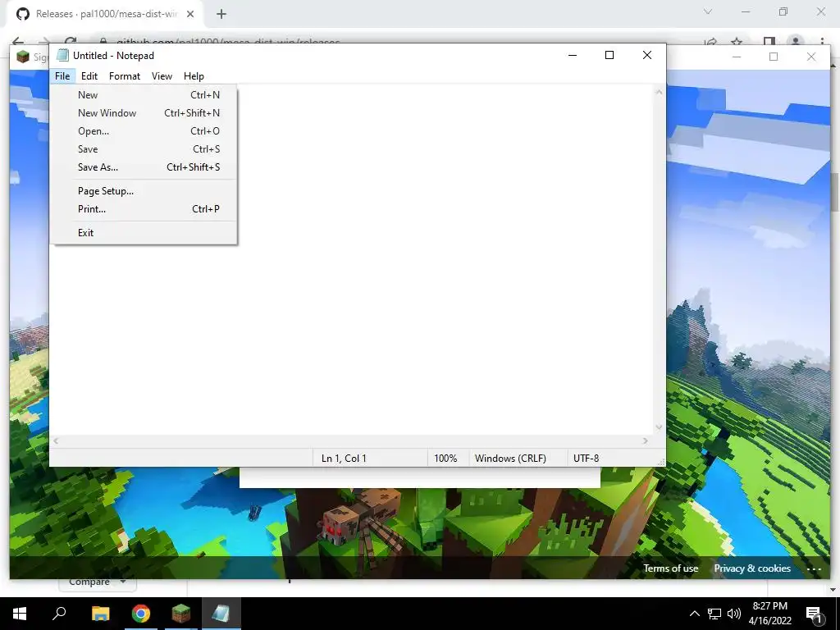840x630 pixels.
Task: Click Notepad horizontal scrollbar left arrow
Action: [57, 441]
